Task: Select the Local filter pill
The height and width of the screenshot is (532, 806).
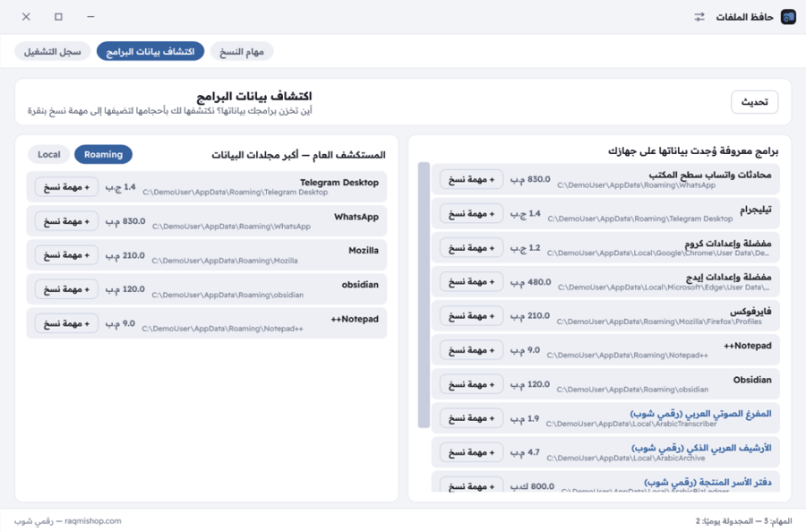Action: [49, 154]
